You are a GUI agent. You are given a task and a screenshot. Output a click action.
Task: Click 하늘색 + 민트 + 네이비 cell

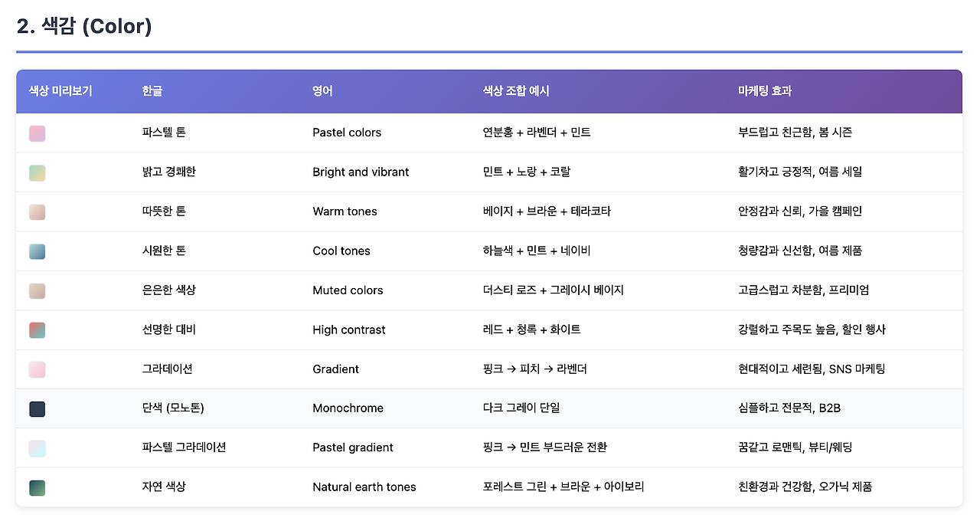click(537, 251)
